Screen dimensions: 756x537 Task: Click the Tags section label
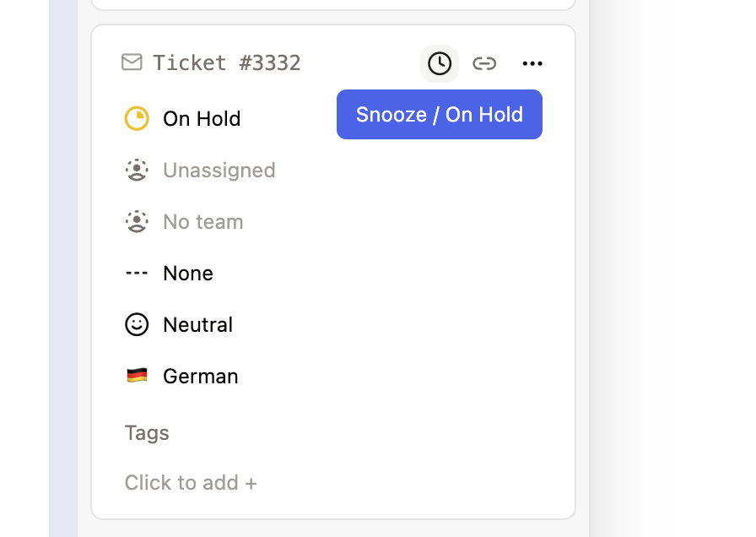coord(147,433)
